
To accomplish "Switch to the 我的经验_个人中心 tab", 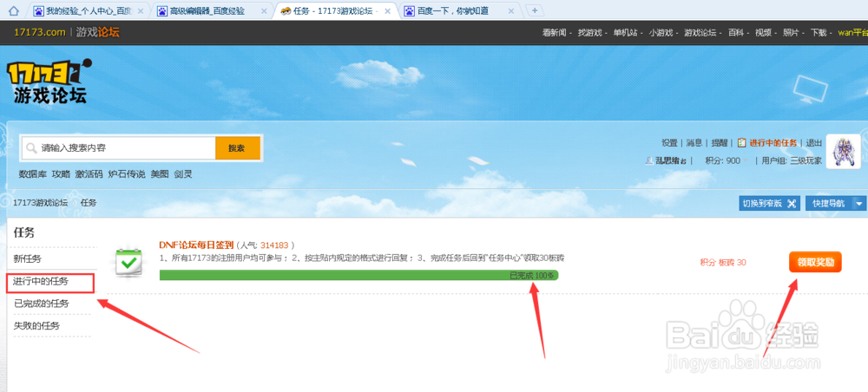I will (x=88, y=11).
